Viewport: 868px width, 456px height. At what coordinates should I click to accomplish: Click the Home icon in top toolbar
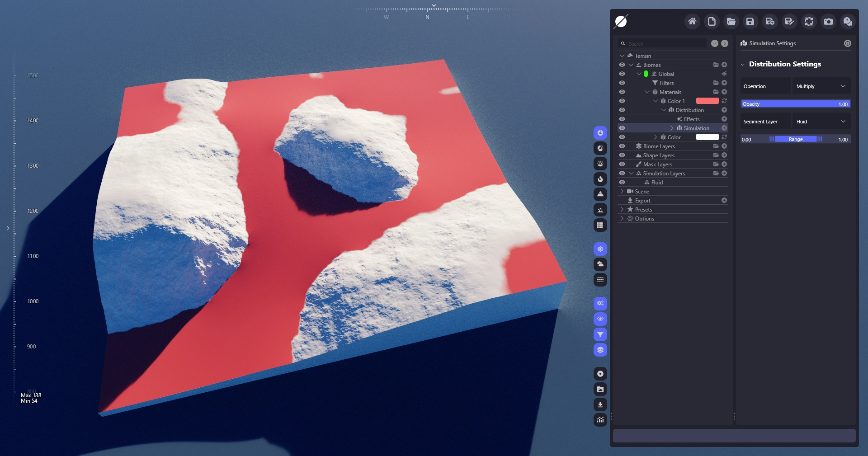point(692,21)
